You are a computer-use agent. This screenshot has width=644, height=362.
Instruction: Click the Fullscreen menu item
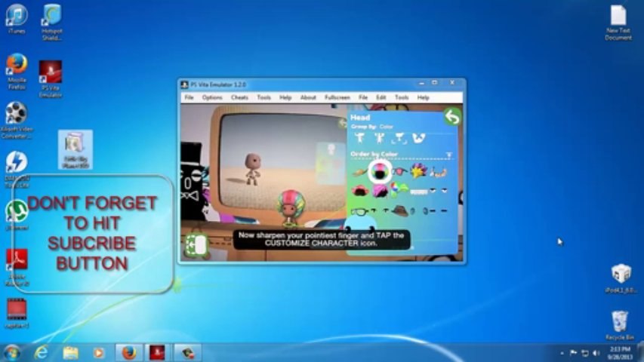337,97
